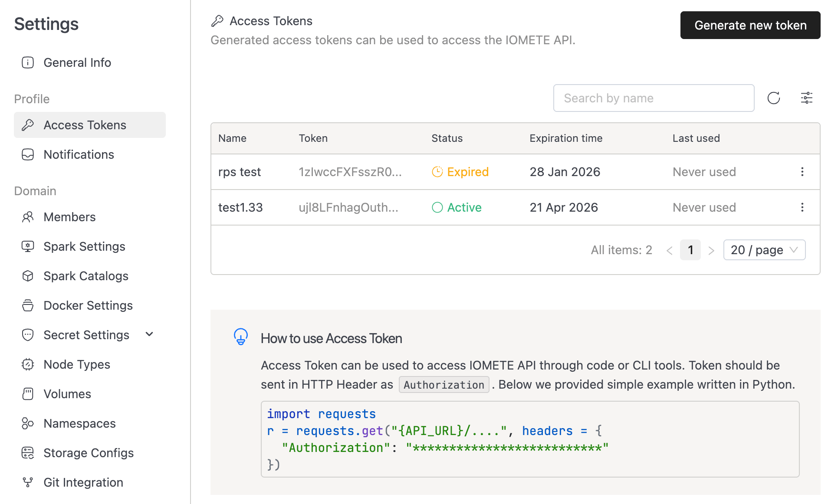Click the refresh icon beside the search box
This screenshot has height=504, width=828.
click(x=773, y=98)
